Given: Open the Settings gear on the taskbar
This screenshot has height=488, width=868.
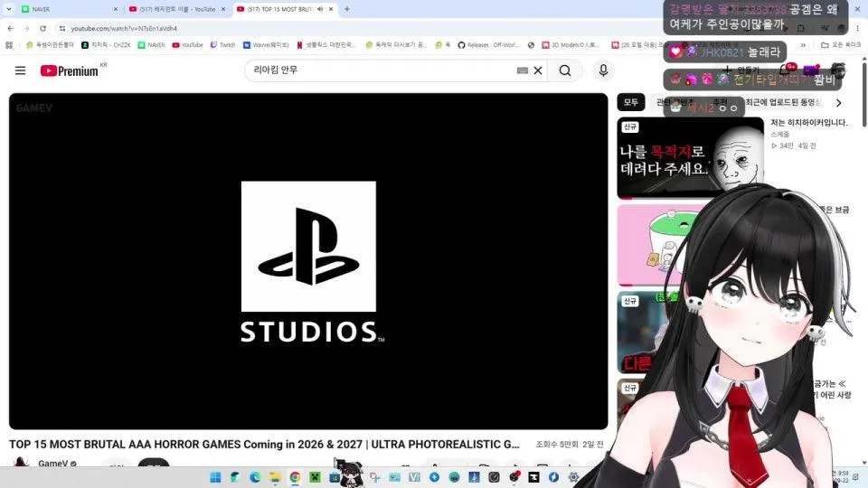Looking at the screenshot, I should click(x=573, y=477).
